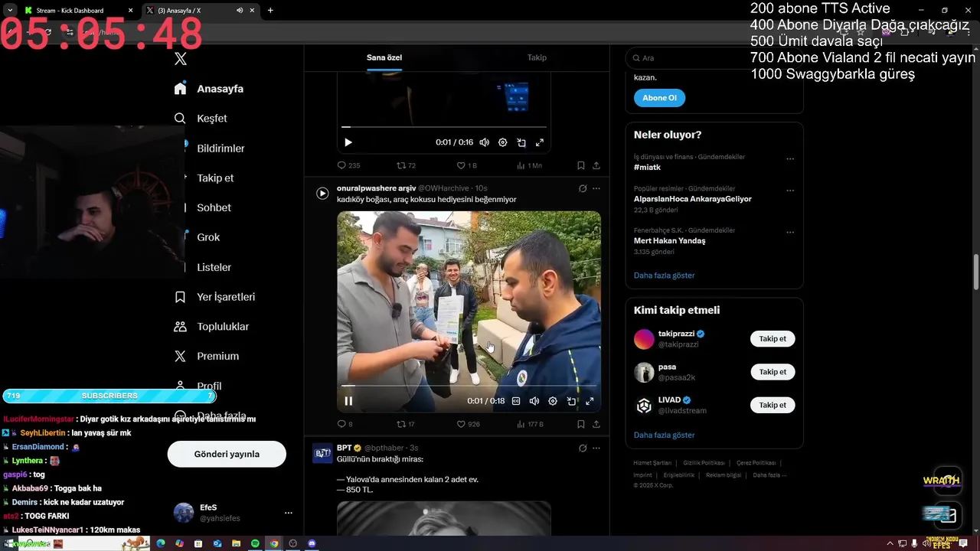Open settings gear on the 0:18 video
This screenshot has width=980, height=551.
pyautogui.click(x=553, y=401)
